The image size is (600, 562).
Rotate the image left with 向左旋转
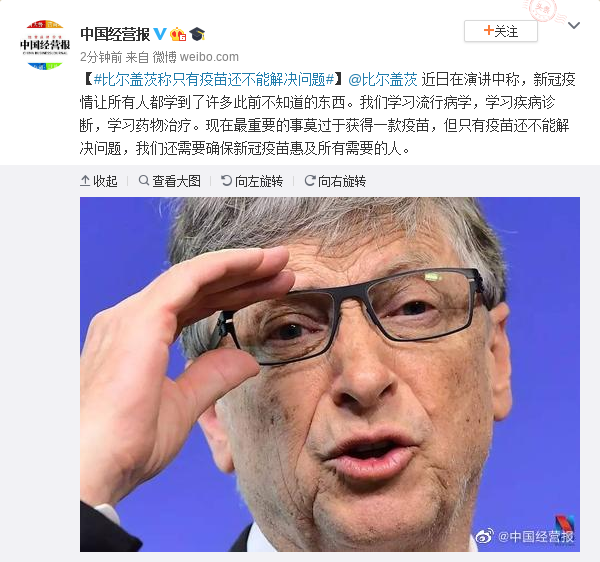[252, 181]
